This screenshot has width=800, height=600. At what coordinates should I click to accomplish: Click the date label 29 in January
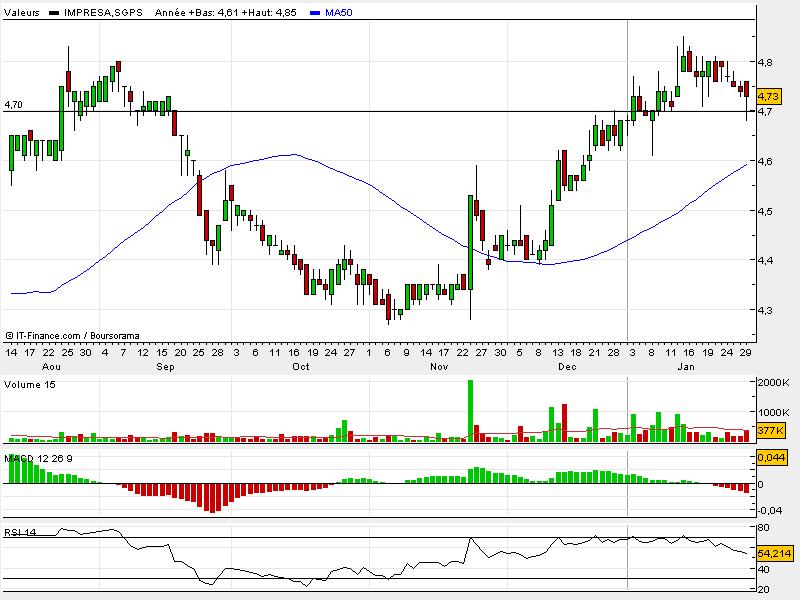click(x=745, y=353)
